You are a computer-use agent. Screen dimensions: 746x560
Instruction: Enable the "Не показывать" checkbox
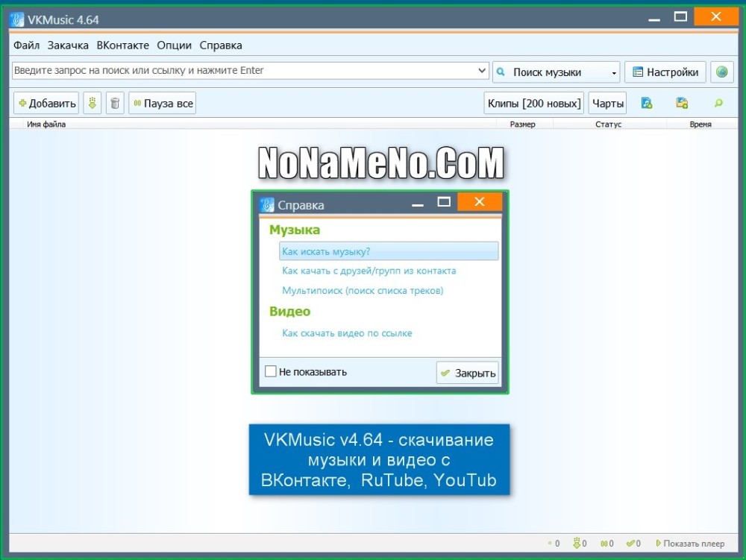[271, 371]
